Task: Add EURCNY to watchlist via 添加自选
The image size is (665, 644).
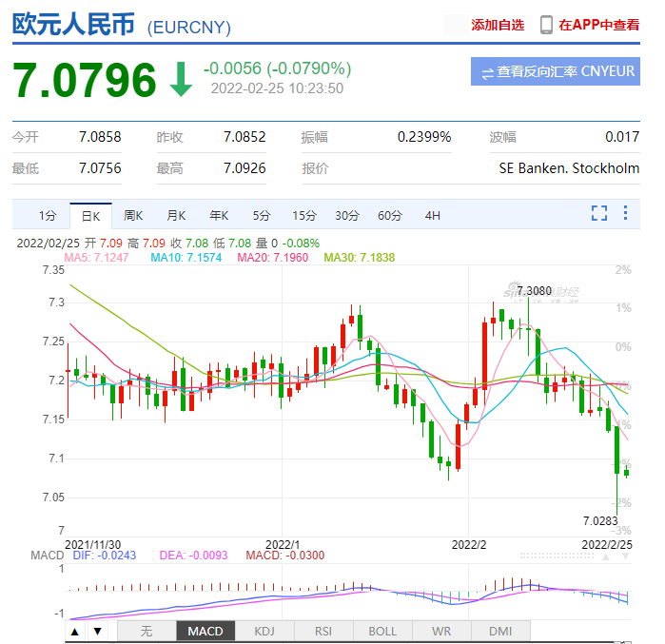Action: click(x=498, y=25)
